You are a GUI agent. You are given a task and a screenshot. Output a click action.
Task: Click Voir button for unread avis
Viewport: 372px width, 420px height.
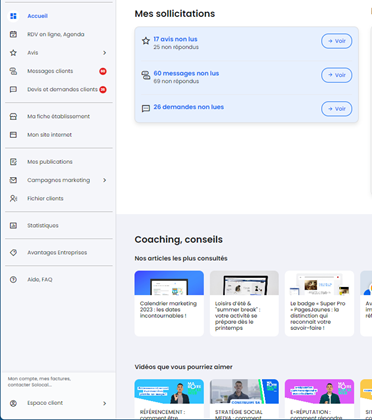tap(337, 41)
